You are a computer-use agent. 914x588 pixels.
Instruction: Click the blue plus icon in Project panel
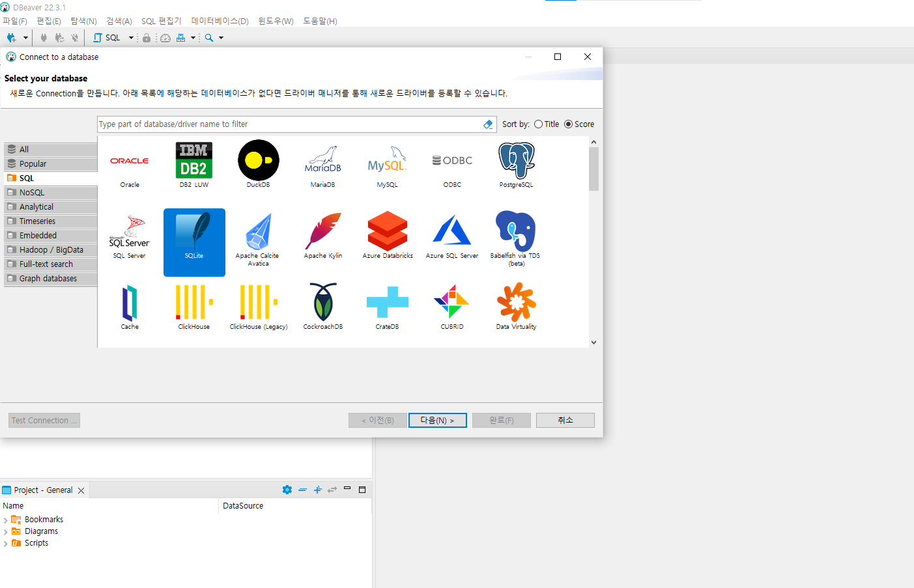(318, 490)
